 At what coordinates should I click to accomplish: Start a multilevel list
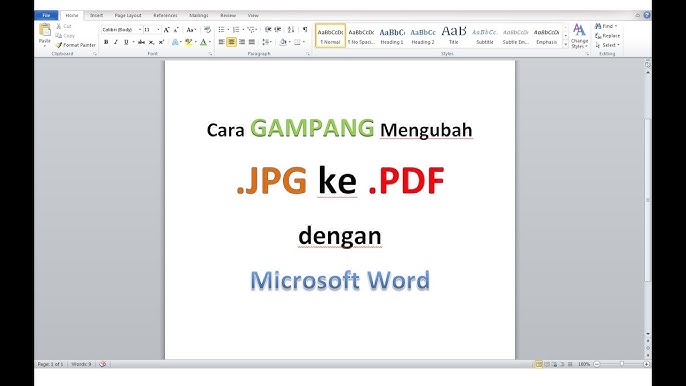(x=251, y=30)
